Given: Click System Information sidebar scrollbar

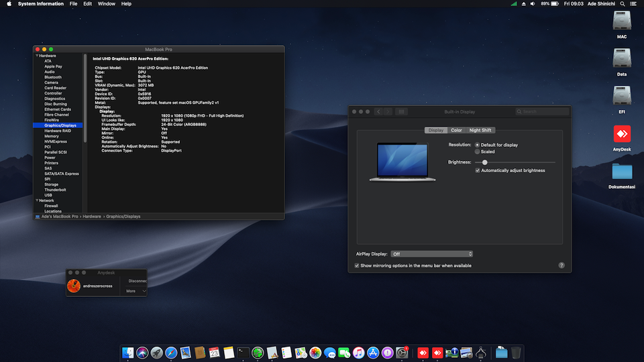Looking at the screenshot, I should coord(85,99).
